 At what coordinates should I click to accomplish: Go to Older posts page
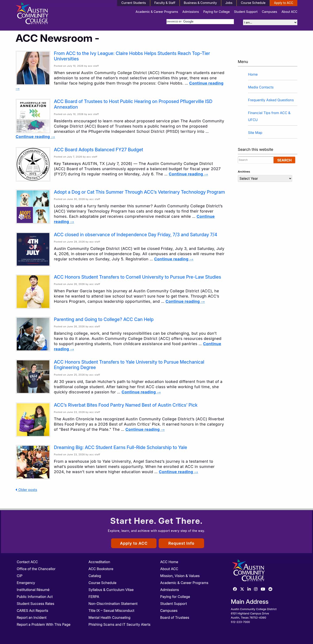coord(26,490)
